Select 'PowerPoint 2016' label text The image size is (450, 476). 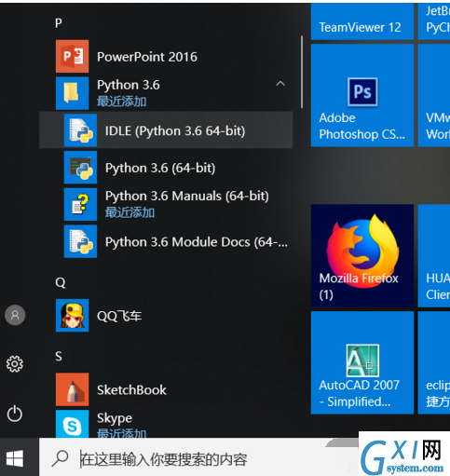(x=147, y=57)
